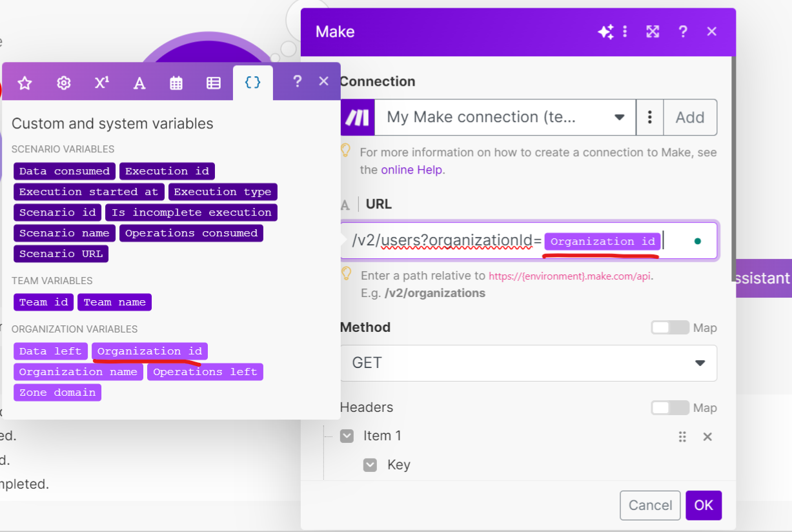792x532 pixels.
Task: Insert the Operations left variable
Action: [x=205, y=372]
